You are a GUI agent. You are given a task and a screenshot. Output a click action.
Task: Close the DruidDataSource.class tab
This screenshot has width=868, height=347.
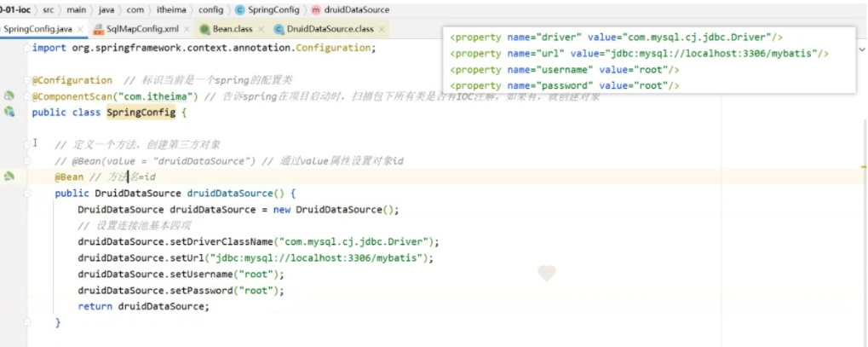click(381, 29)
